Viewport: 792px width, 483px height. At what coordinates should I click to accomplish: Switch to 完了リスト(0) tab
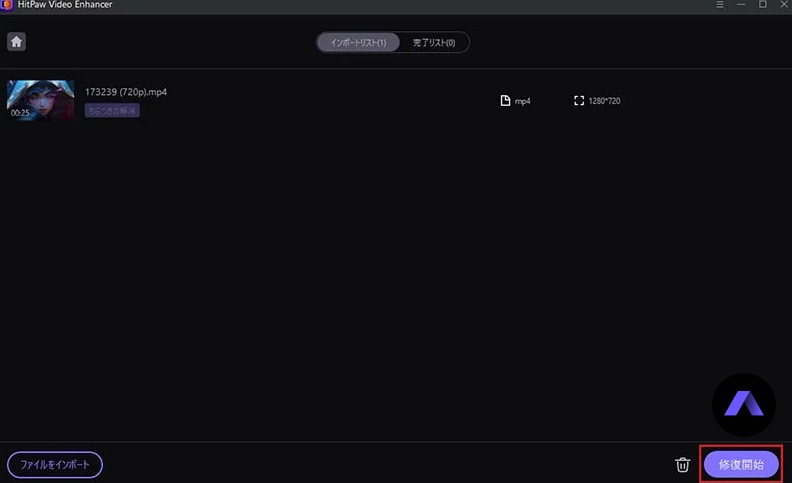pos(434,42)
